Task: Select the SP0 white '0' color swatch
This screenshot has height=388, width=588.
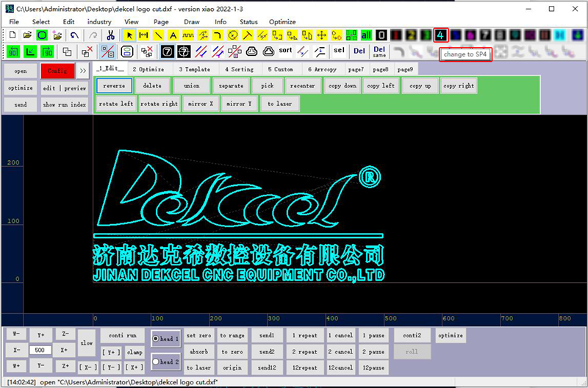Action: tap(381, 35)
